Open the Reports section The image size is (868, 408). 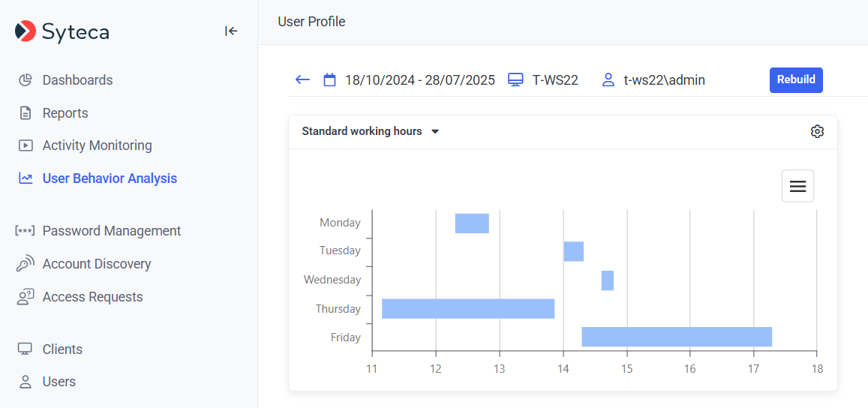(65, 113)
